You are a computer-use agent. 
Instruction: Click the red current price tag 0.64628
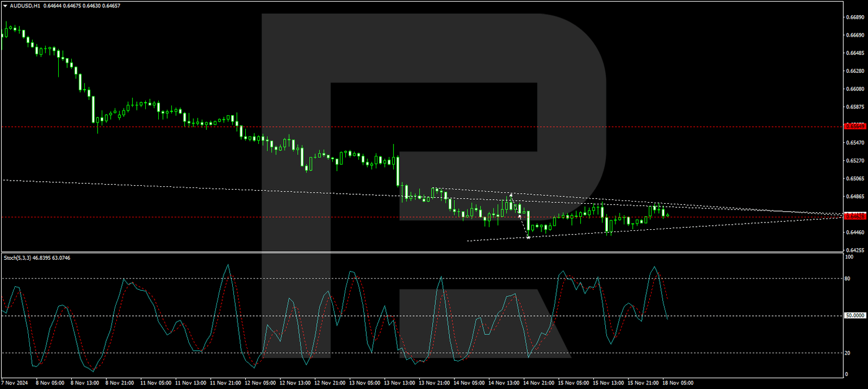click(855, 216)
